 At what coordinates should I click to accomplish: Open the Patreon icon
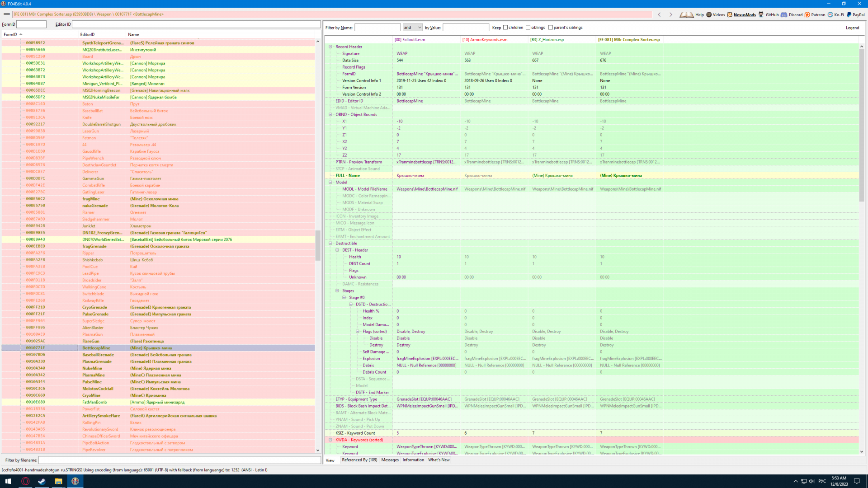click(807, 14)
